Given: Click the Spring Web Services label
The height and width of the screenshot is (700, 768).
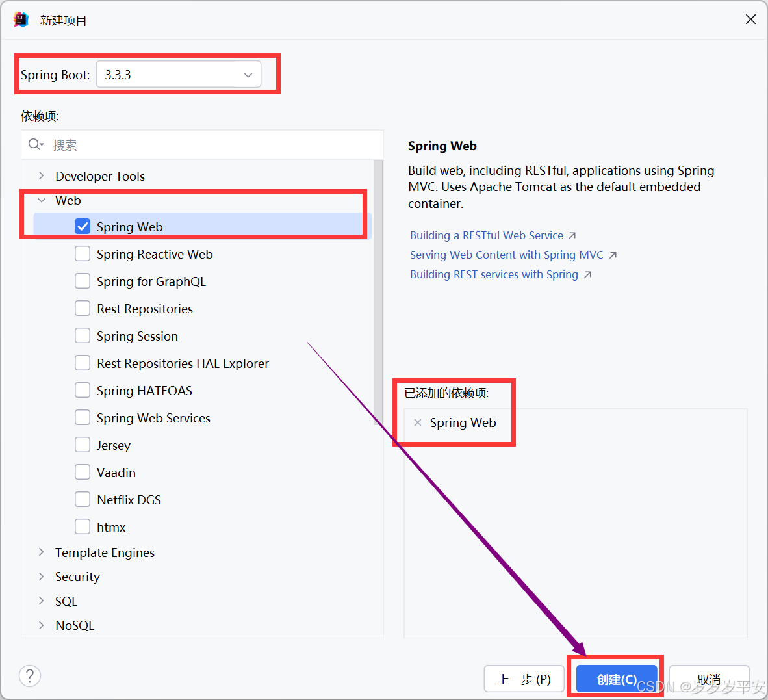Looking at the screenshot, I should (x=153, y=419).
